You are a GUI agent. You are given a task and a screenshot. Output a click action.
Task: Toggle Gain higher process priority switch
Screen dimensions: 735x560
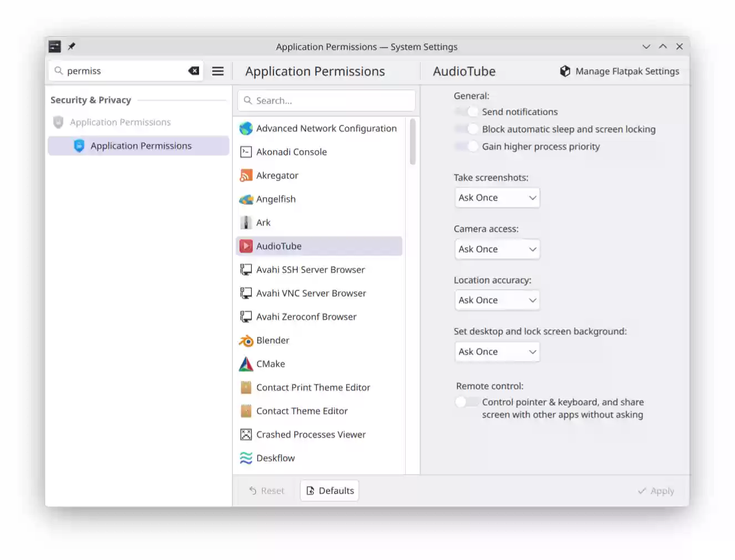(466, 146)
